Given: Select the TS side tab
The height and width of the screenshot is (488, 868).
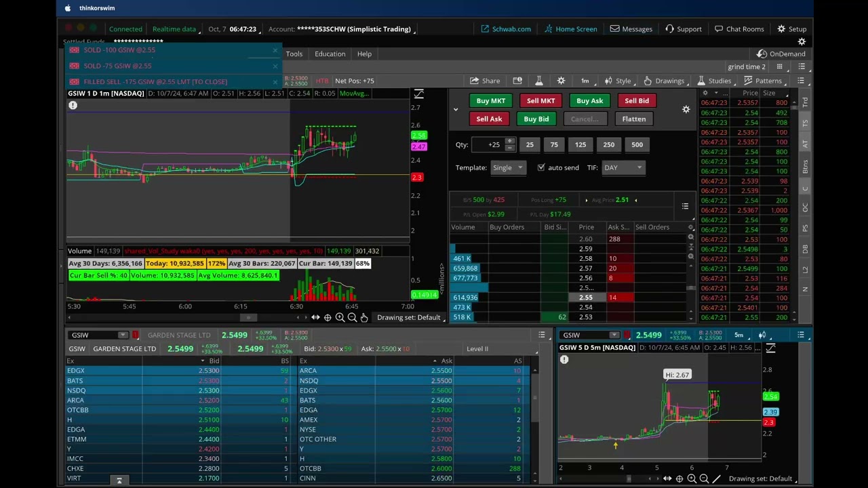Looking at the screenshot, I should [x=805, y=123].
